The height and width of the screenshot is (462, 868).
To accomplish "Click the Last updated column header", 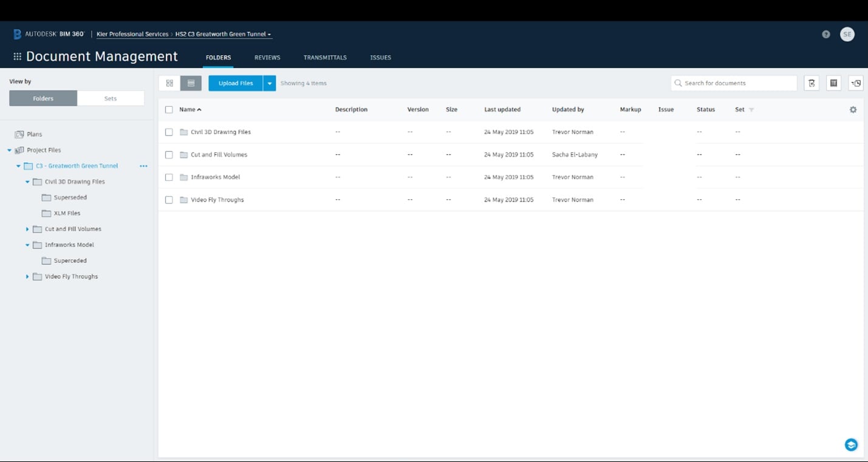I will click(x=502, y=110).
